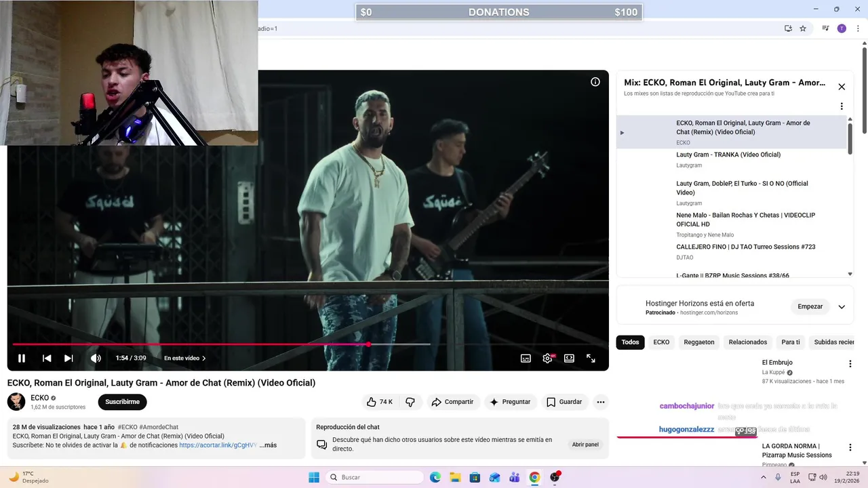Like the video with 74 K likes
Screen dimensions: 868x488
click(380, 402)
